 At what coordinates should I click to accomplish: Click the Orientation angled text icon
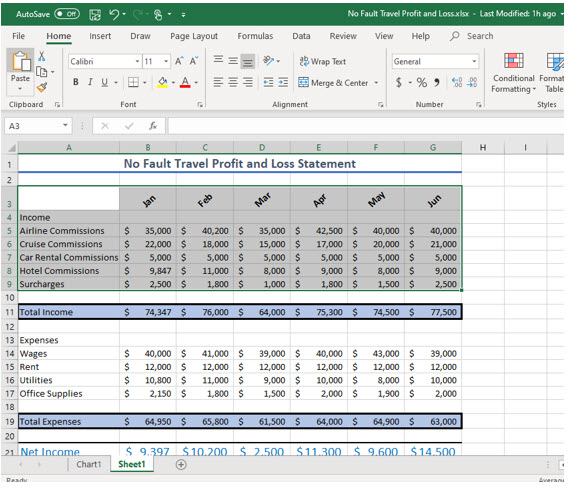tap(269, 60)
